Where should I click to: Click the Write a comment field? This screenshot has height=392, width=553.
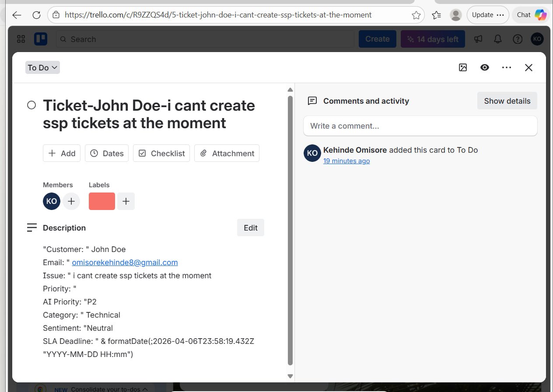pyautogui.click(x=420, y=126)
